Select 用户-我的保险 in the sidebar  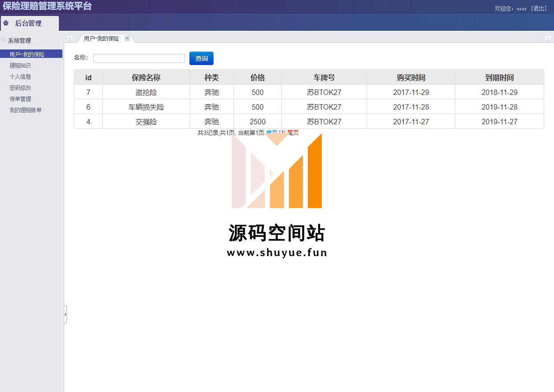tap(31, 54)
